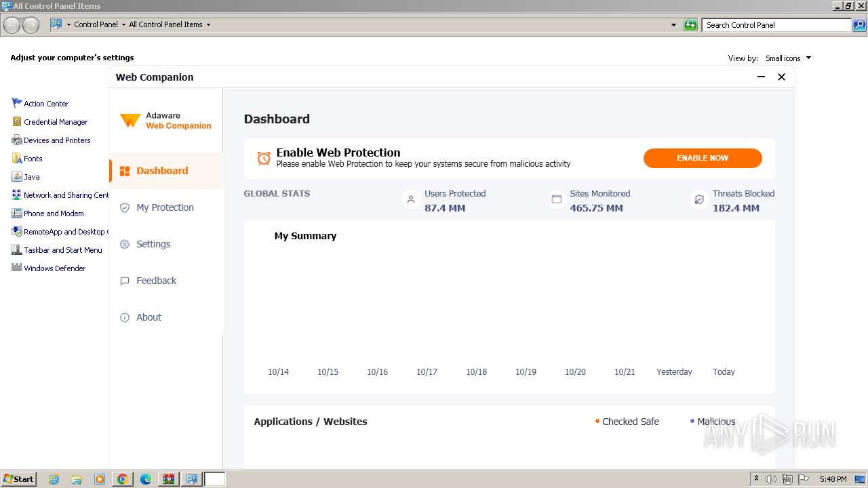This screenshot has height=488, width=868.
Task: Click the Forward navigation button
Action: [31, 25]
